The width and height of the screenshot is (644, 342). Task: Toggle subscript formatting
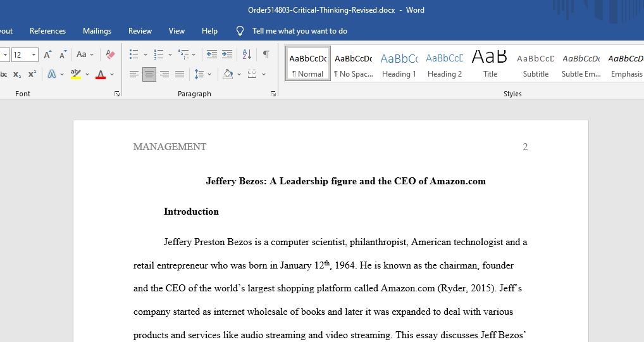(x=17, y=74)
